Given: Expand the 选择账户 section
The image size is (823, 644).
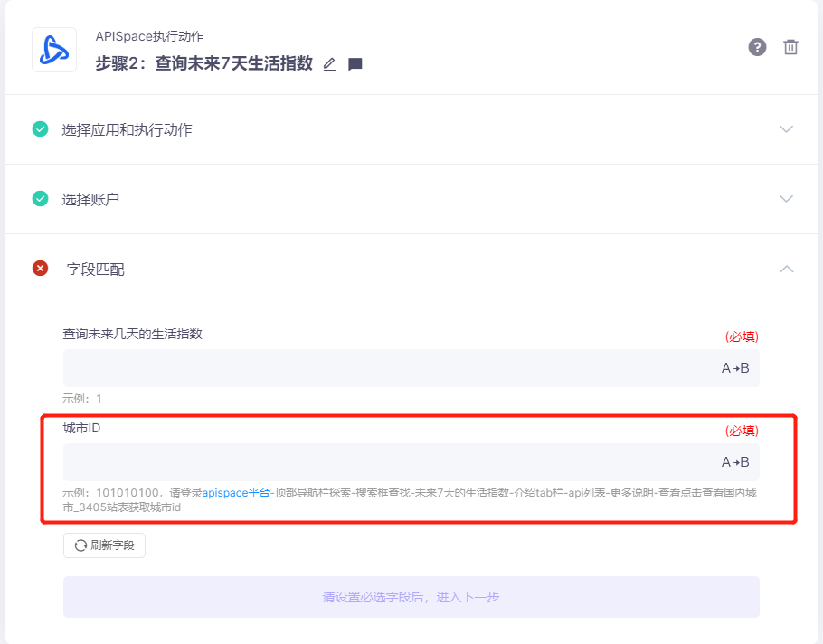Looking at the screenshot, I should [786, 200].
